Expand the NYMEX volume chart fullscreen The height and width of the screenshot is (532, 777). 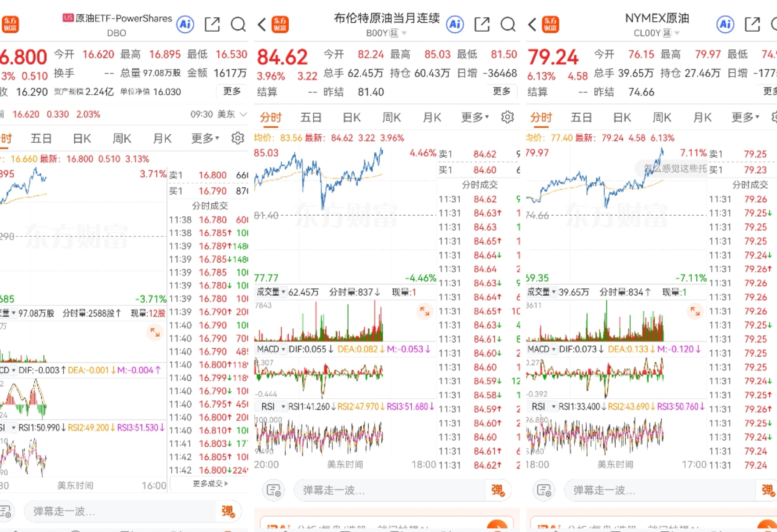tap(695, 311)
